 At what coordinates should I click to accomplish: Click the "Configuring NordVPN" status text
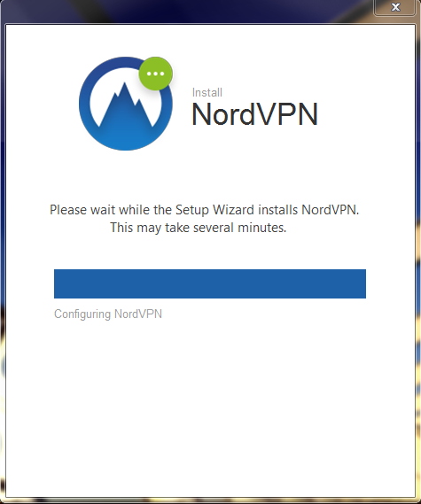pos(108,314)
